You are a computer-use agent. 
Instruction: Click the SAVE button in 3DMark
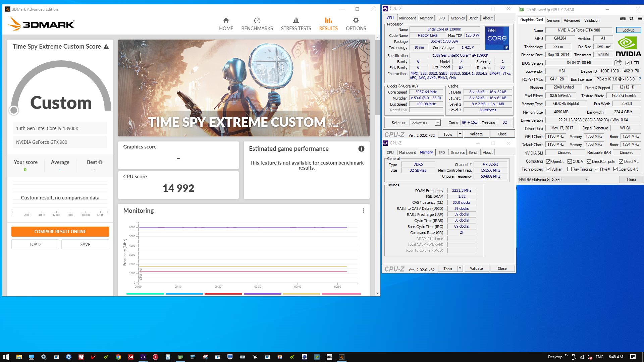[85, 244]
